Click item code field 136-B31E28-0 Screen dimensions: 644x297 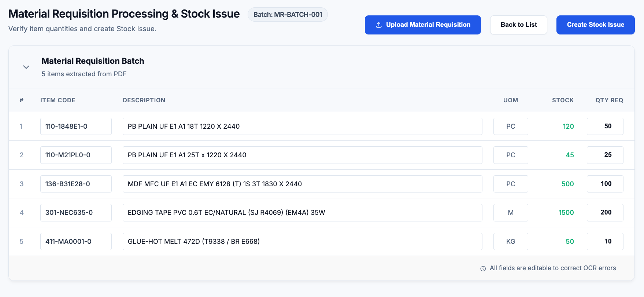click(76, 184)
